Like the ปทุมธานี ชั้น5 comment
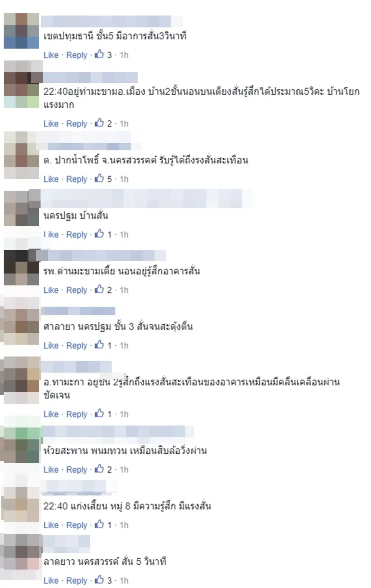The image size is (371, 588). (51, 55)
